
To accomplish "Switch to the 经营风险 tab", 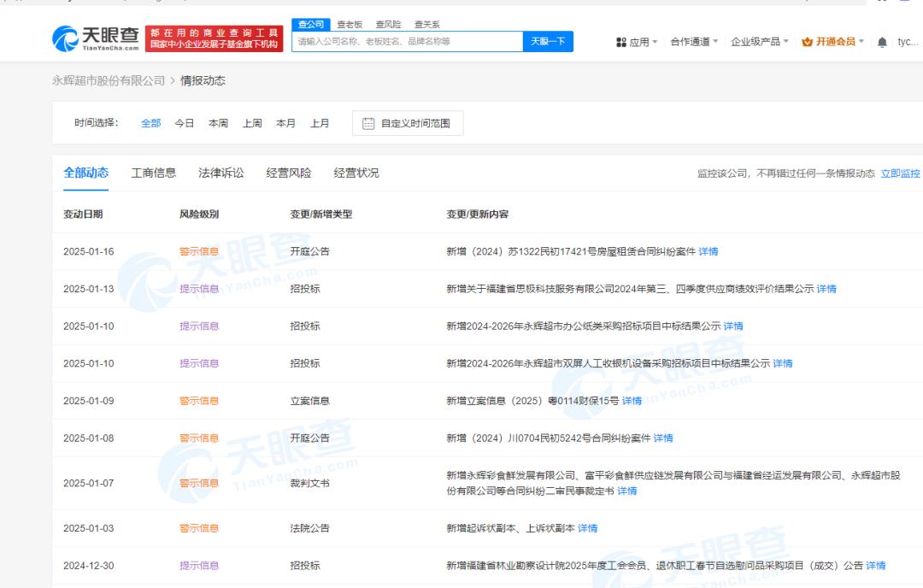I will (x=289, y=173).
